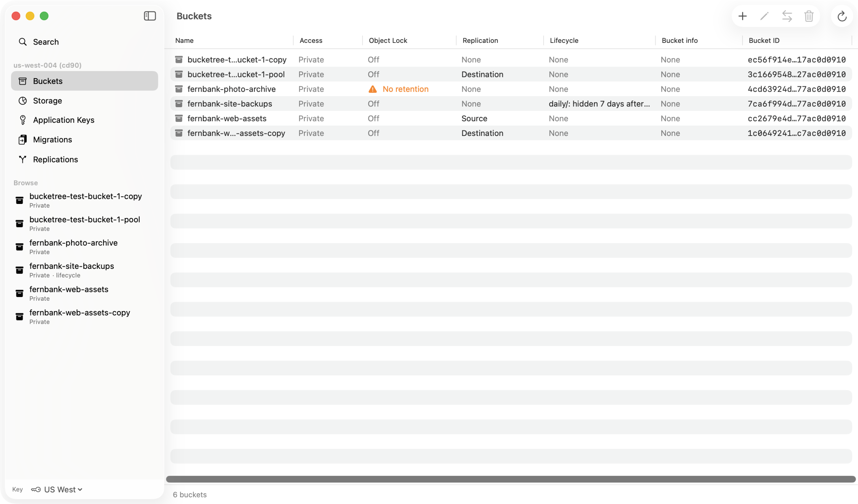Select the fernbank-photo-archive table row

coord(511,89)
